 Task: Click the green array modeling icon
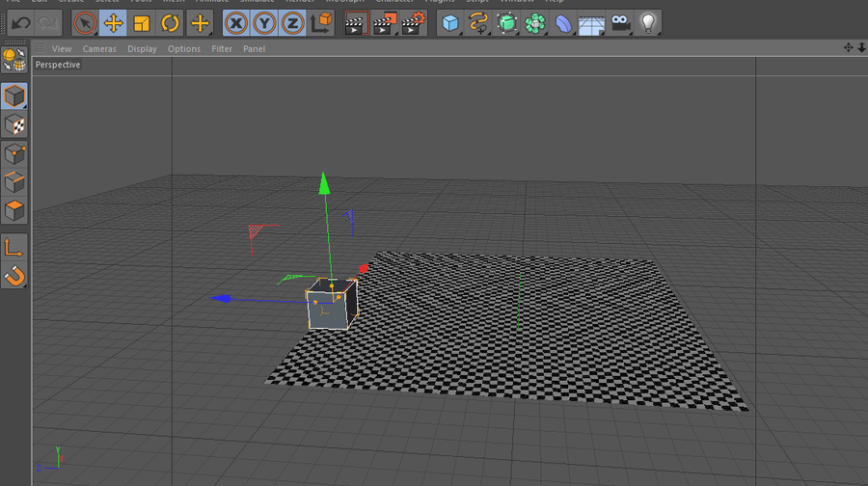[x=535, y=23]
